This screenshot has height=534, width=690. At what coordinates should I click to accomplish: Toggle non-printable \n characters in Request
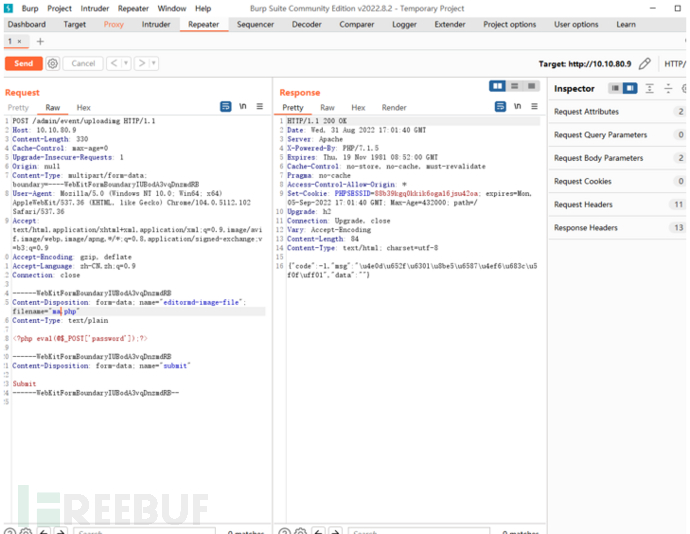pyautogui.click(x=243, y=106)
